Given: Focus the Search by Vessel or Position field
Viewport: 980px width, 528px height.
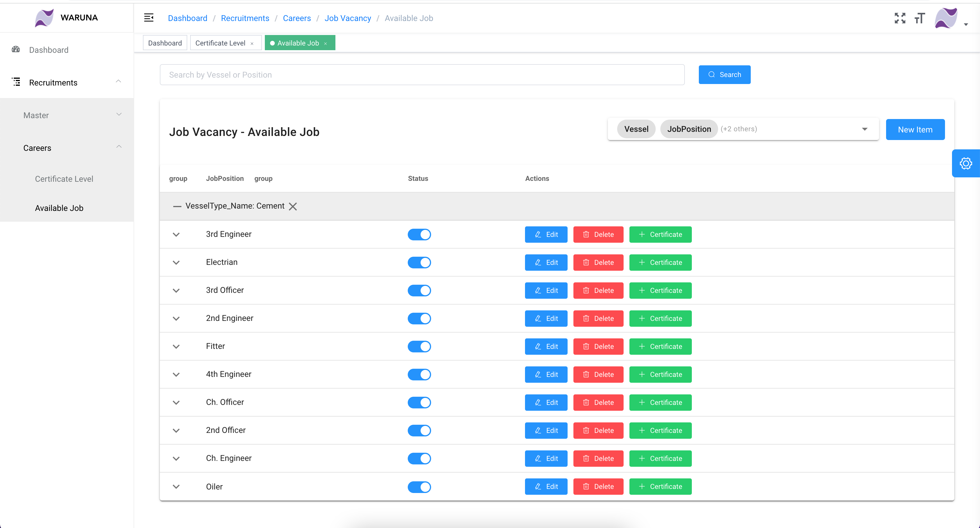Looking at the screenshot, I should click(421, 75).
